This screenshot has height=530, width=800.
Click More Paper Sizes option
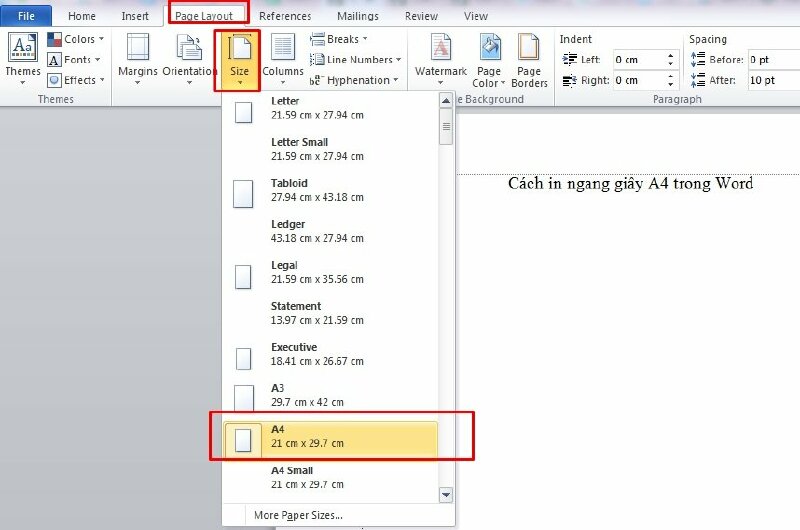297,515
